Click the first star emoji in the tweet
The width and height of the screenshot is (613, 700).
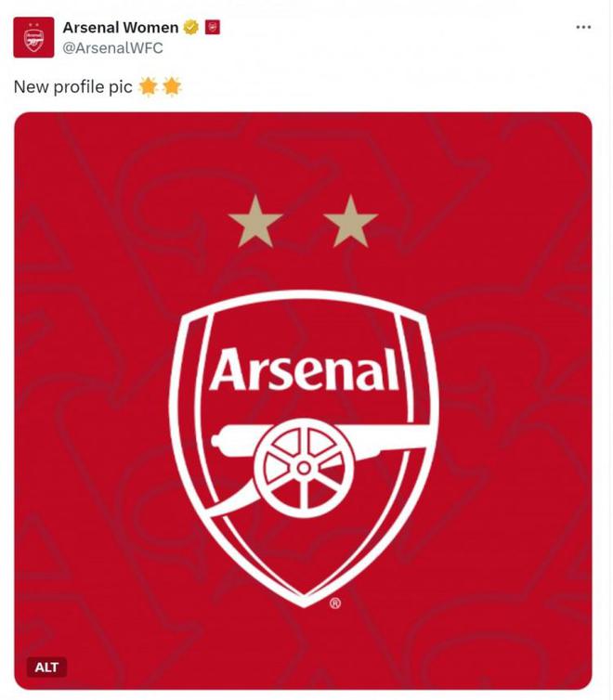148,87
